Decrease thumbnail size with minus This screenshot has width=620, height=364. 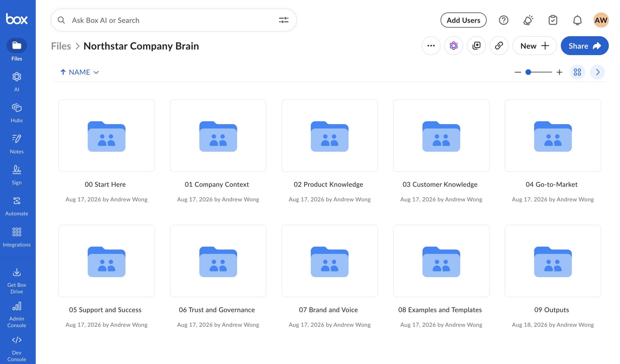pos(518,72)
